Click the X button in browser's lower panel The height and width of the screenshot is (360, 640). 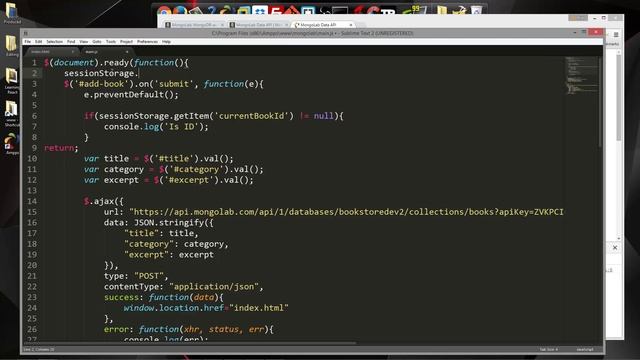615,247
